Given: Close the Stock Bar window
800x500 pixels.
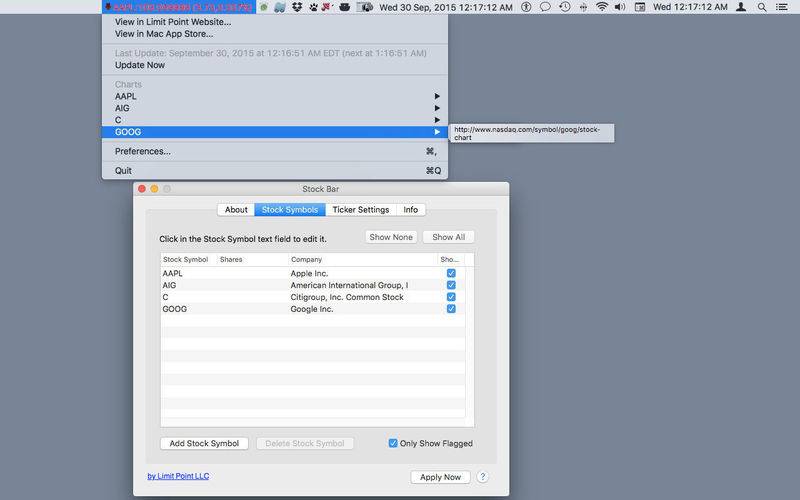Looking at the screenshot, I should (142, 189).
